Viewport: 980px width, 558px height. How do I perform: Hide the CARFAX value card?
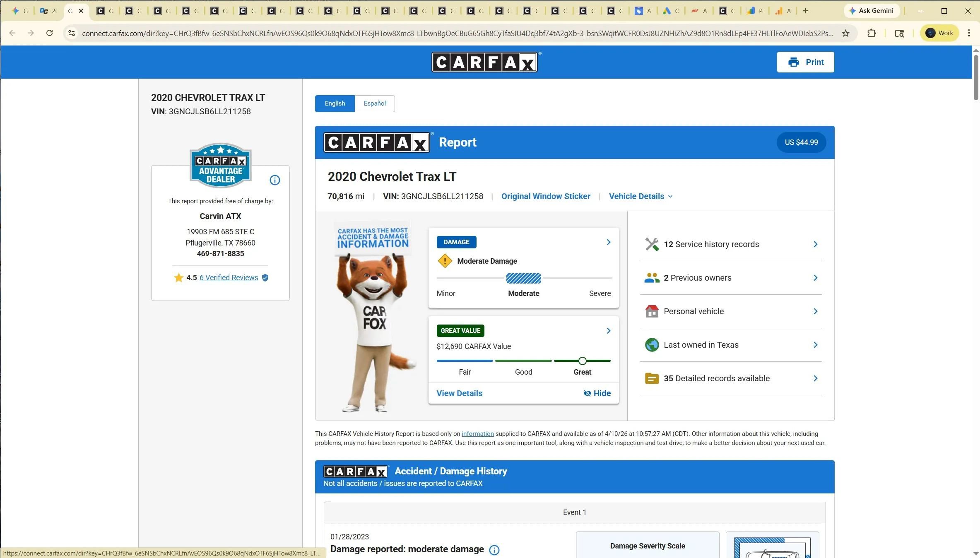pyautogui.click(x=597, y=393)
